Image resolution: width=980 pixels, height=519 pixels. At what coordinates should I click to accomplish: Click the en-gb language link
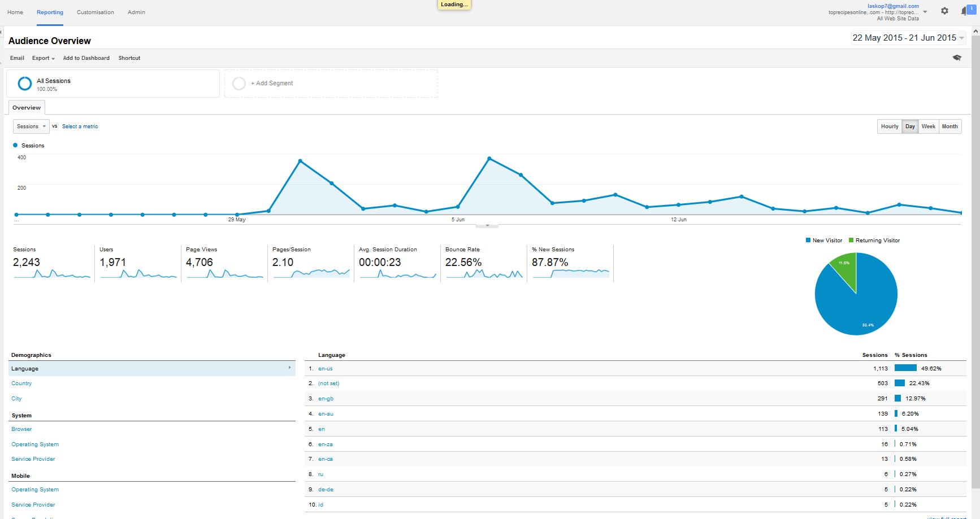pyautogui.click(x=326, y=399)
